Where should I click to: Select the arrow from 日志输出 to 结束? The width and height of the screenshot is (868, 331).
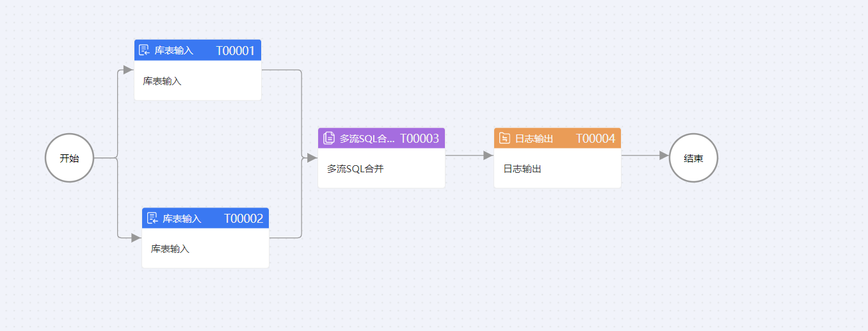click(x=645, y=156)
